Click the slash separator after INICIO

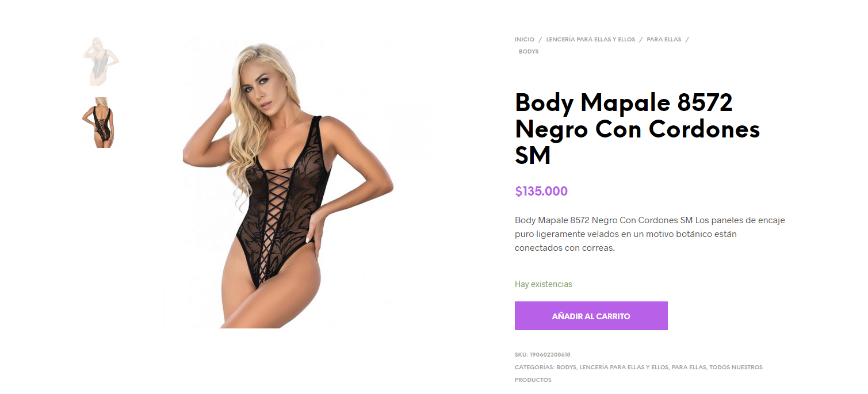pos(540,40)
